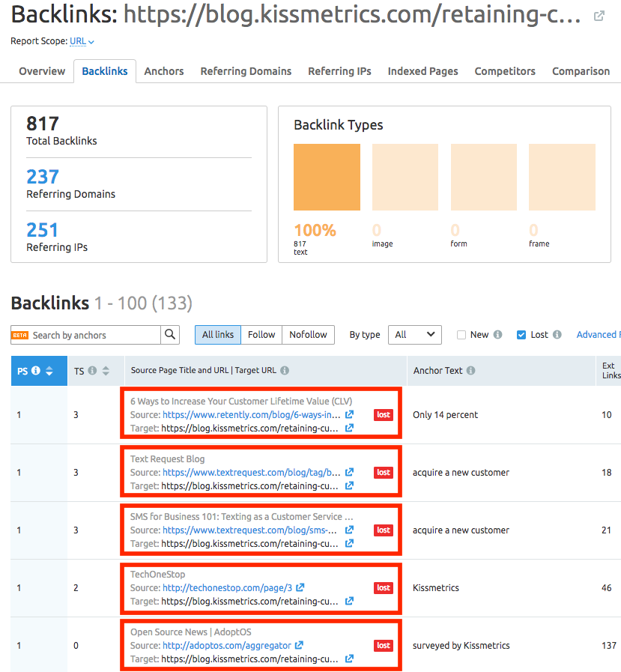The image size is (621, 672).
Task: Select the Nofollow filter toggle
Action: point(308,335)
